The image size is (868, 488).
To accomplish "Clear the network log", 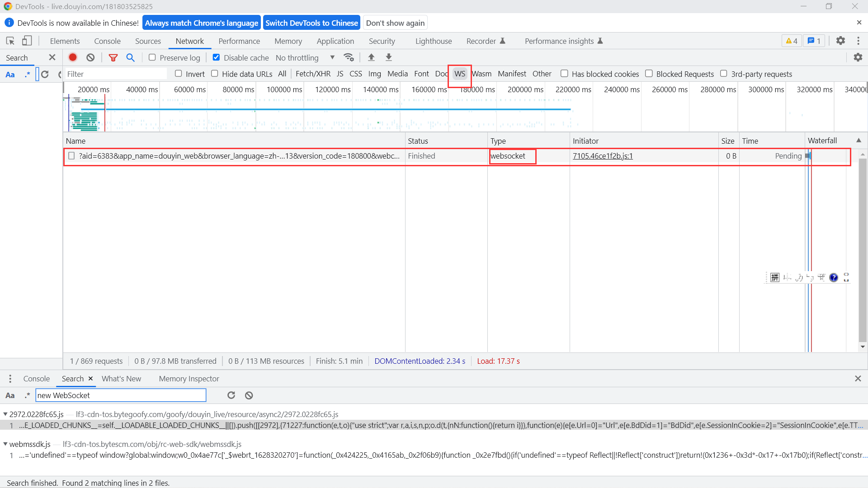I will [x=90, y=57].
